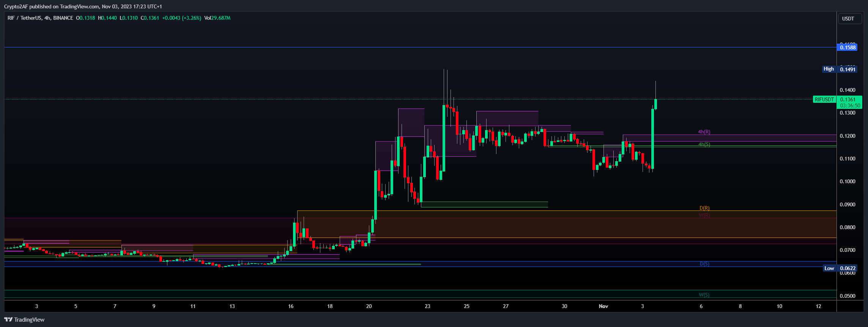
Task: Click the low price L0.1310 value
Action: (129, 18)
